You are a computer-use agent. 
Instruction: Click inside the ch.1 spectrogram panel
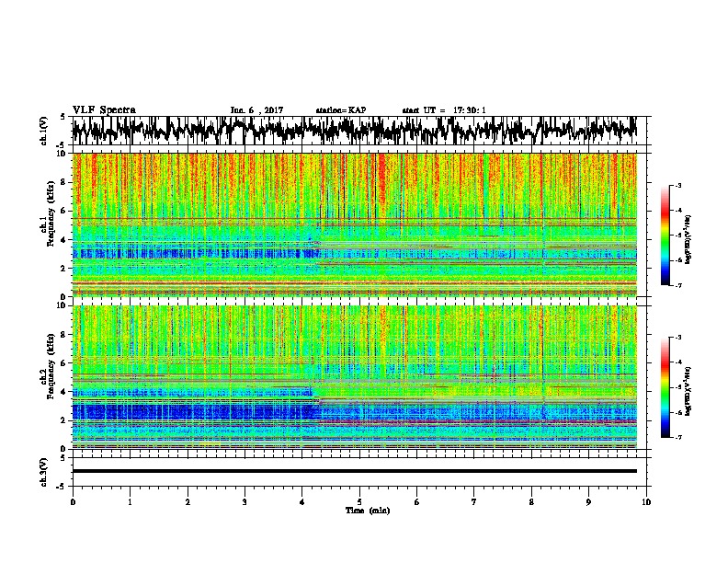(x=354, y=224)
